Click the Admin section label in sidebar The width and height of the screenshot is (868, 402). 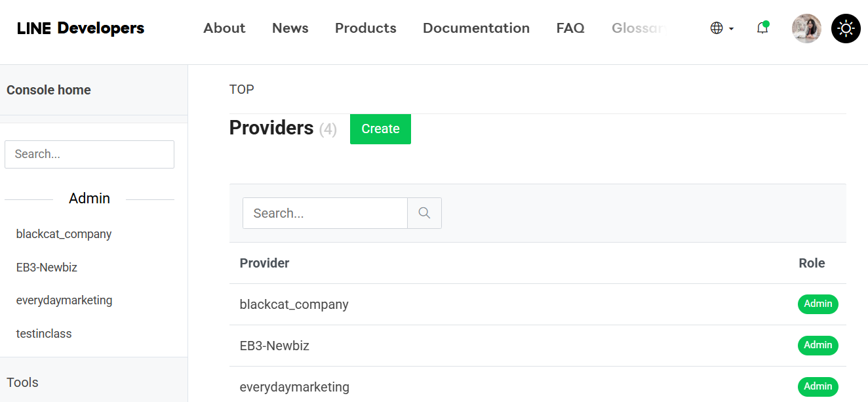tap(89, 199)
